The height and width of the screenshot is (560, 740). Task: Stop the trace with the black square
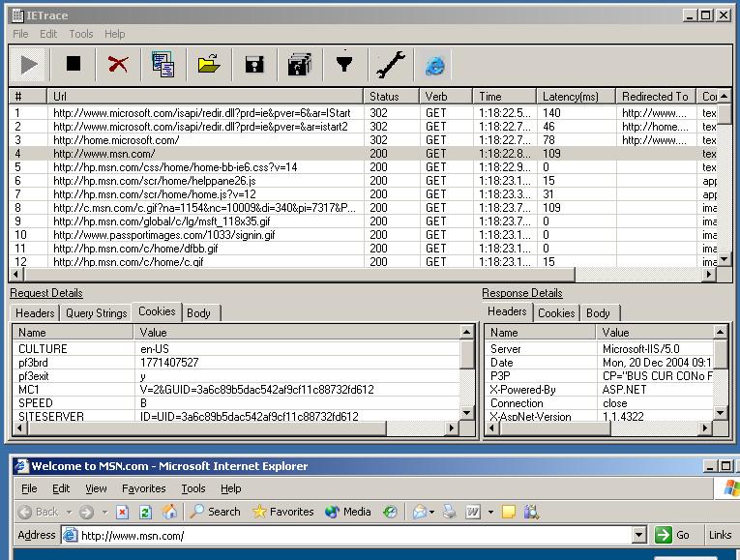pos(74,64)
